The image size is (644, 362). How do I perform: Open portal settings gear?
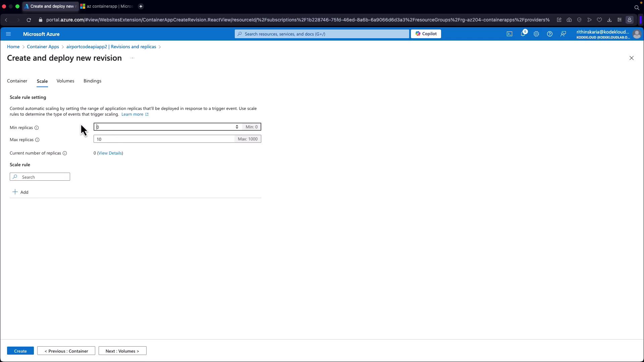pyautogui.click(x=536, y=34)
